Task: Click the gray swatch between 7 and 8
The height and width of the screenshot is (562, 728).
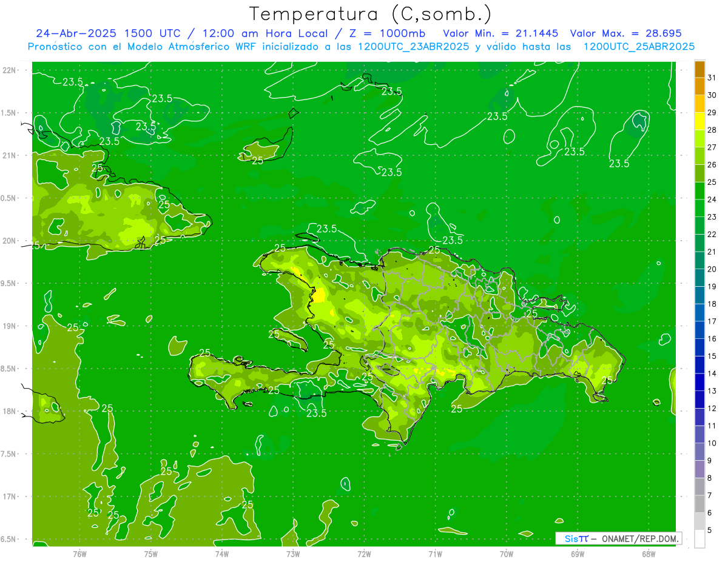Action: pos(699,487)
